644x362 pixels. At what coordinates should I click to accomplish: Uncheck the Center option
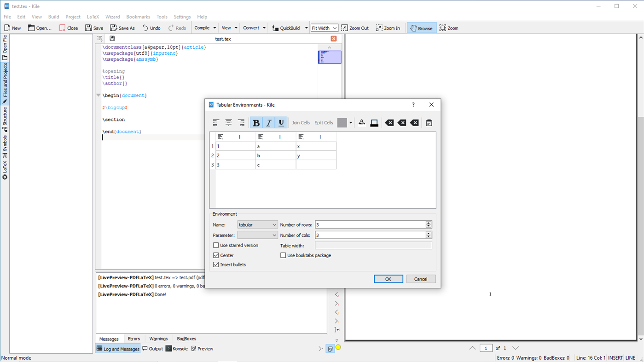click(x=216, y=255)
